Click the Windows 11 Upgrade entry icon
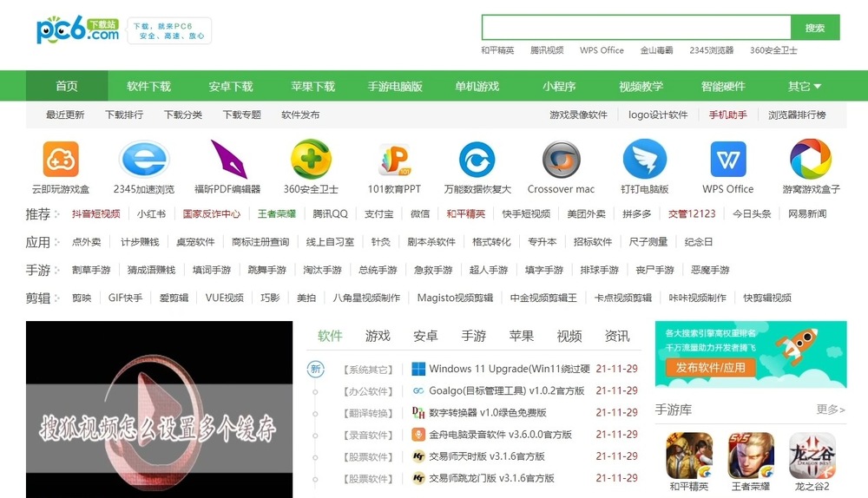868x498 pixels. 418,369
